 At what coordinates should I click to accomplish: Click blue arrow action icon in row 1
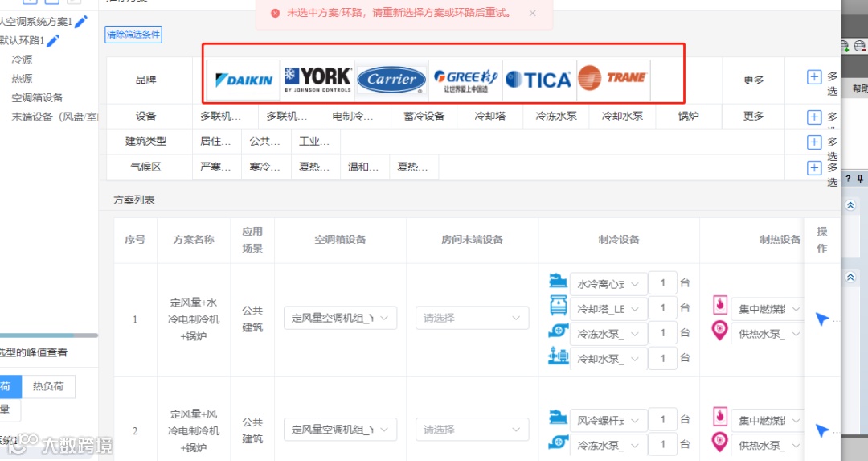coord(822,319)
